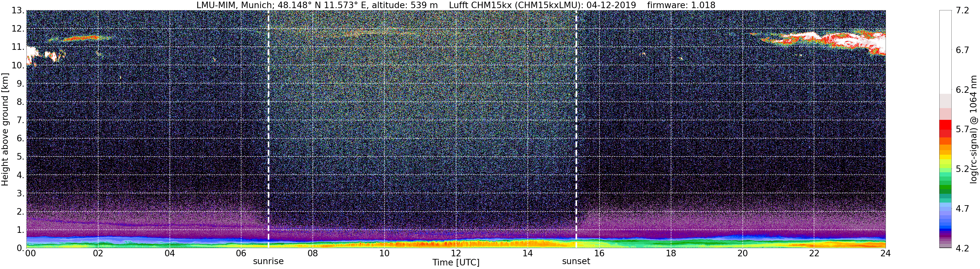Image resolution: width=980 pixels, height=269 pixels.
Task: Click the plot title text starting 'LMU-MIM, Munich'
Action: (456, 5)
